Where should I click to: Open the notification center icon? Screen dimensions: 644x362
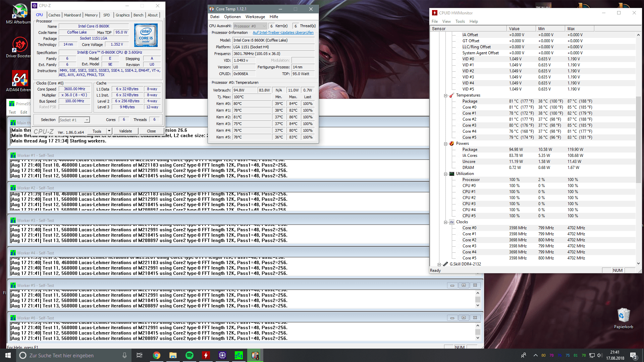[x=634, y=355]
